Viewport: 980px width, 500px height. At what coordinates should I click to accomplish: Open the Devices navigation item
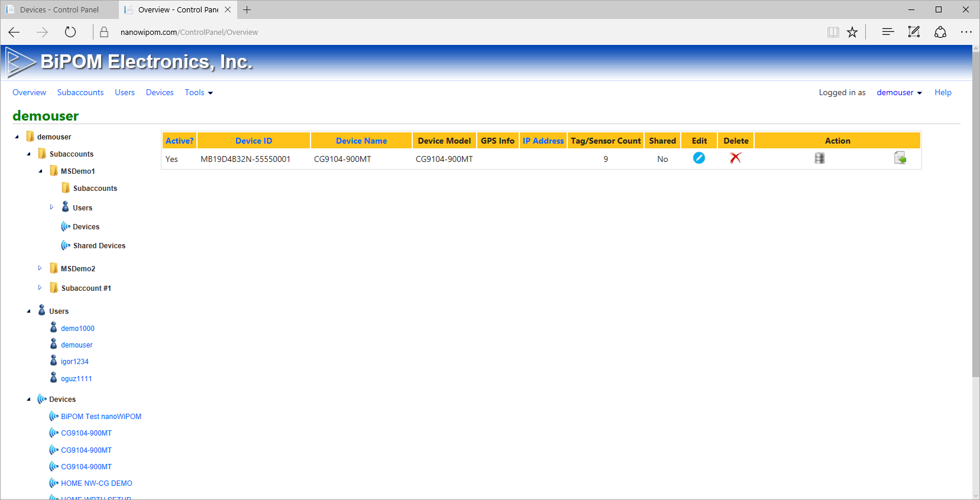160,92
